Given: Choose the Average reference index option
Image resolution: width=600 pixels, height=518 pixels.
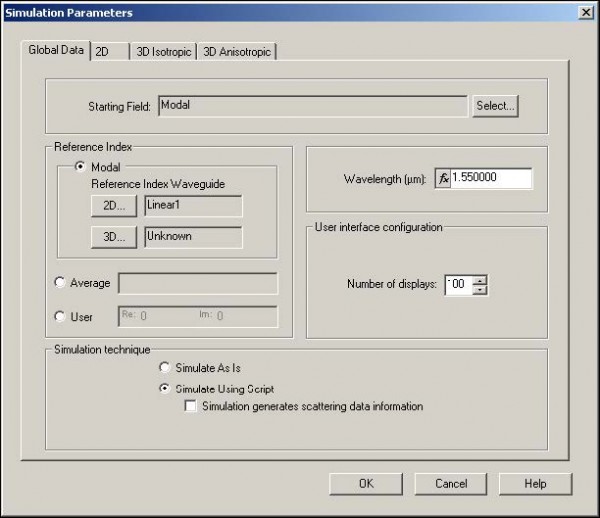Looking at the screenshot, I should 60,282.
